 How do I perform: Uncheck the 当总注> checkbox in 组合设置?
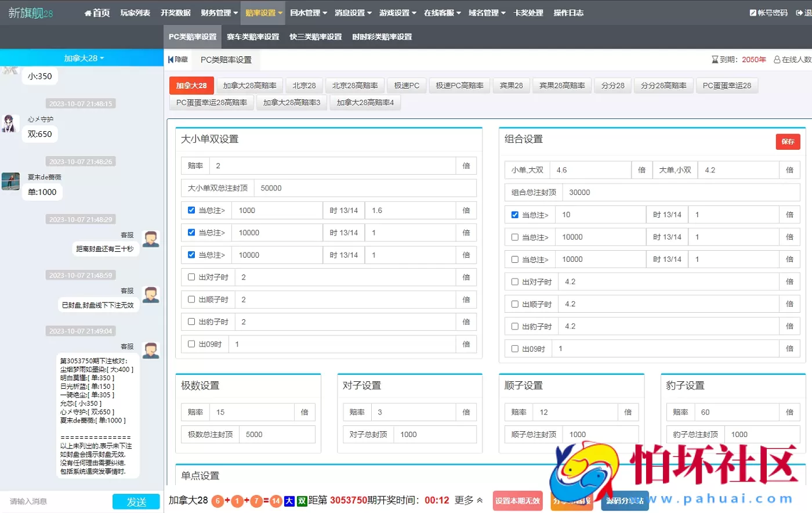[514, 214]
